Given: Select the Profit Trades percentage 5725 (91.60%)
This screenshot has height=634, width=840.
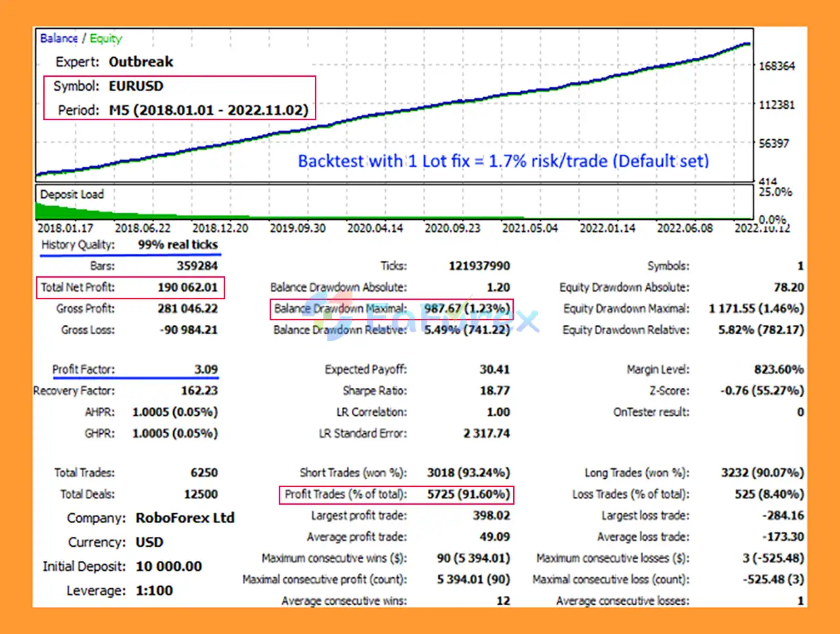Looking at the screenshot, I should pyautogui.click(x=468, y=494).
